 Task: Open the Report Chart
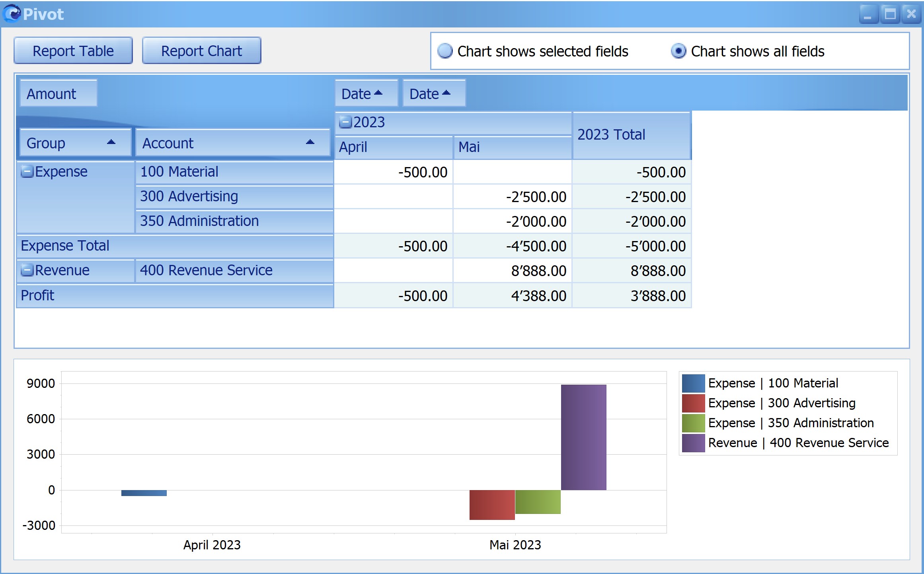pyautogui.click(x=202, y=51)
